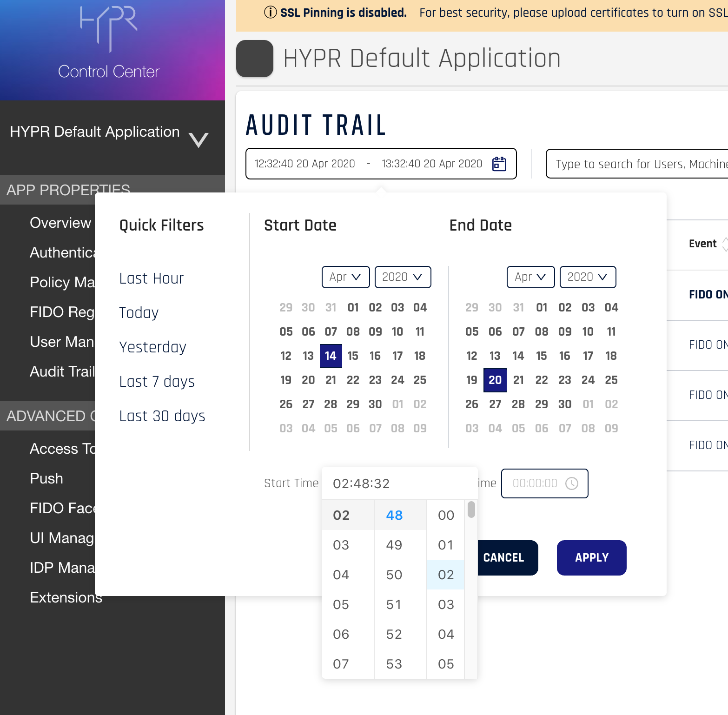
Task: Click the HYPR Default Application app icon
Action: click(255, 59)
